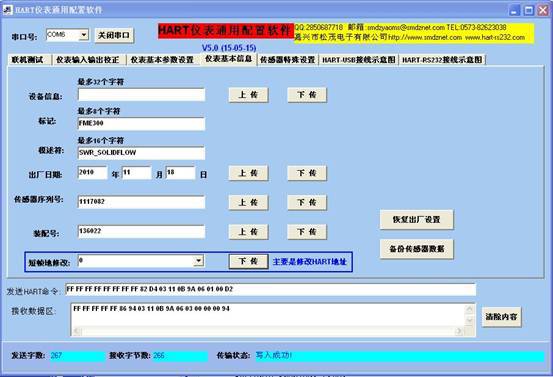The image size is (553, 377).
Task: Switch to the 联机测试 tab
Action: click(27, 60)
